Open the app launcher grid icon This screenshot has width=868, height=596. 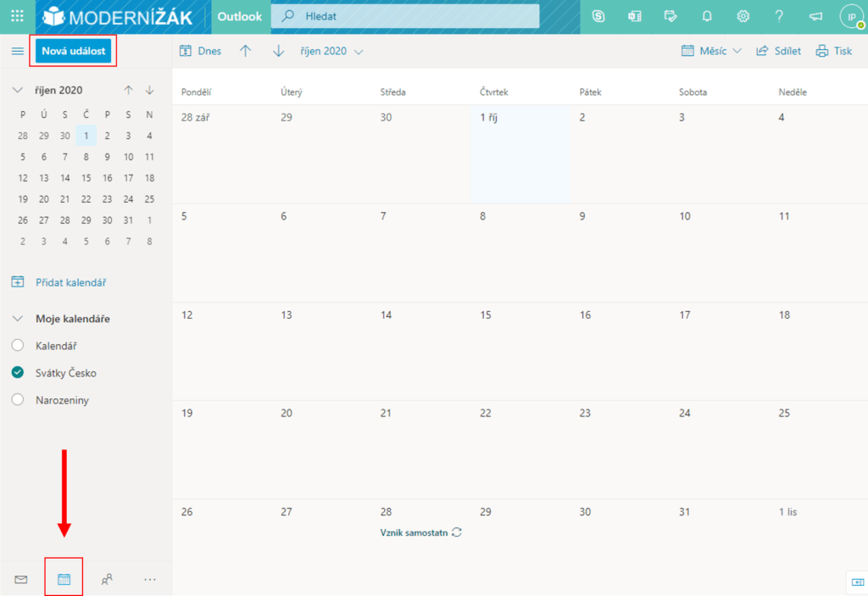click(x=17, y=16)
